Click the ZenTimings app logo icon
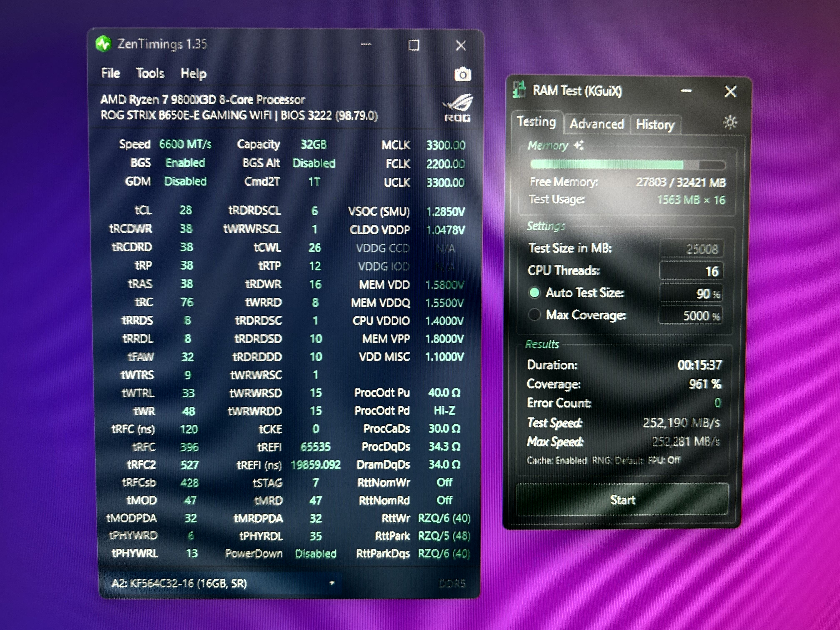 [x=104, y=44]
